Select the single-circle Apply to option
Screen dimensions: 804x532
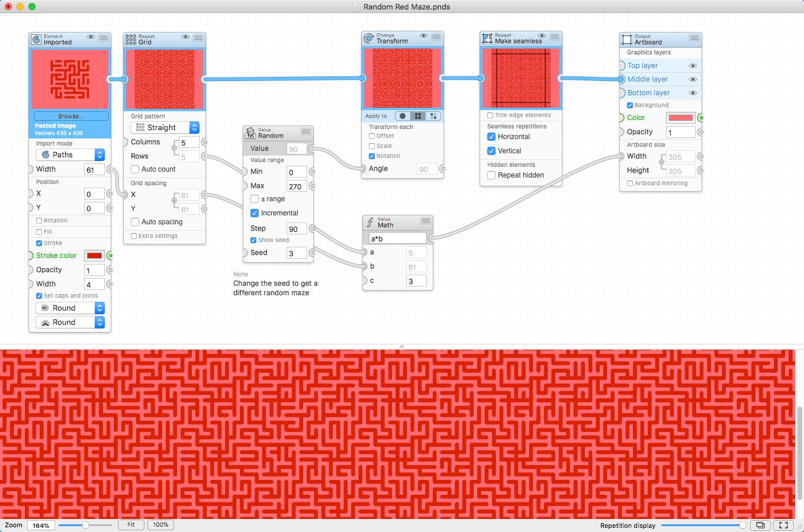tap(403, 116)
